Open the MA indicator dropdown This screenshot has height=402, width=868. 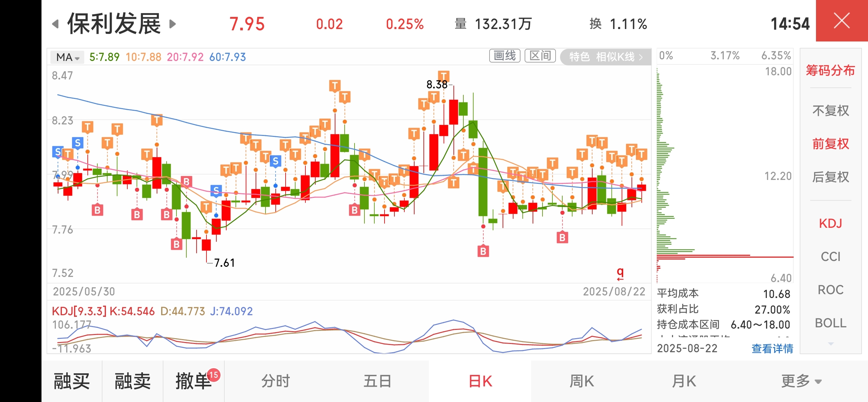tap(68, 57)
